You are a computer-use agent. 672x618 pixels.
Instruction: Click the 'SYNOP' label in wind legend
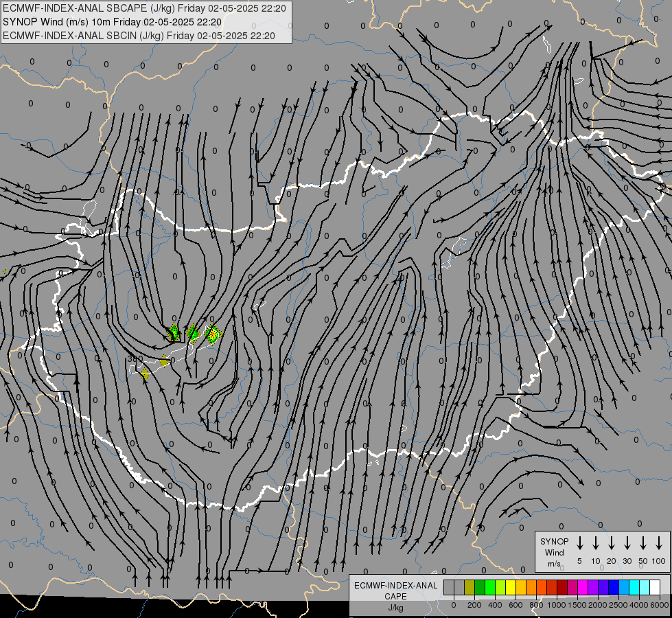pos(554,542)
